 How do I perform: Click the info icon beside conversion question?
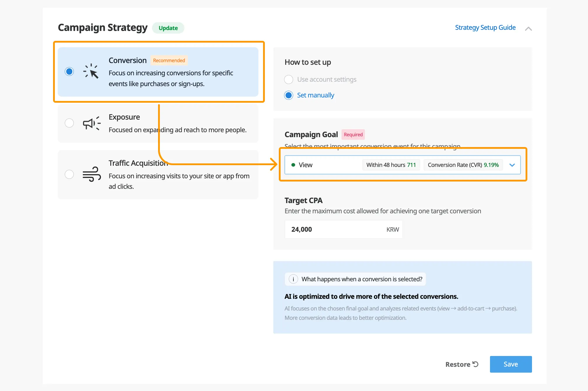click(293, 279)
